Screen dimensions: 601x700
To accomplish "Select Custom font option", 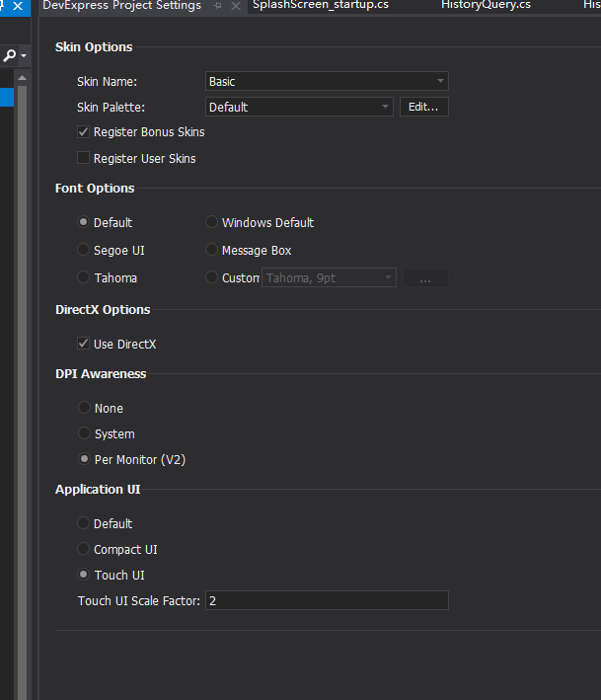I will click(211, 277).
